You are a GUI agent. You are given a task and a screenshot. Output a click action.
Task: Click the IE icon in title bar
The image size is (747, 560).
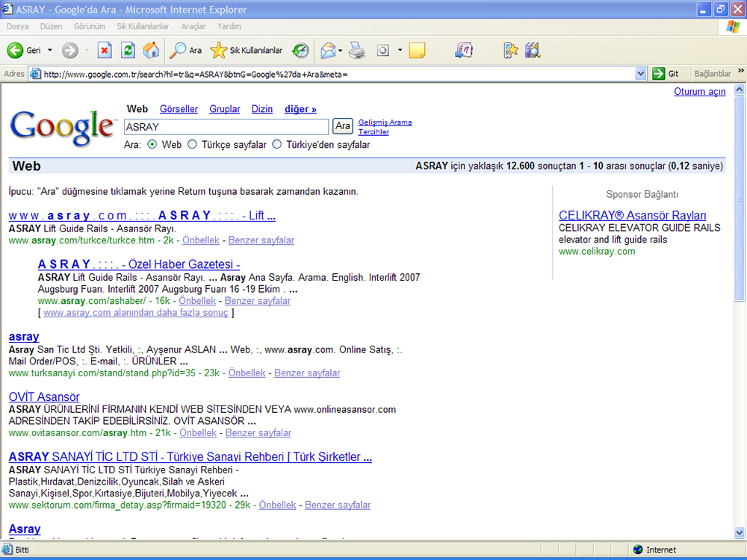(x=7, y=9)
